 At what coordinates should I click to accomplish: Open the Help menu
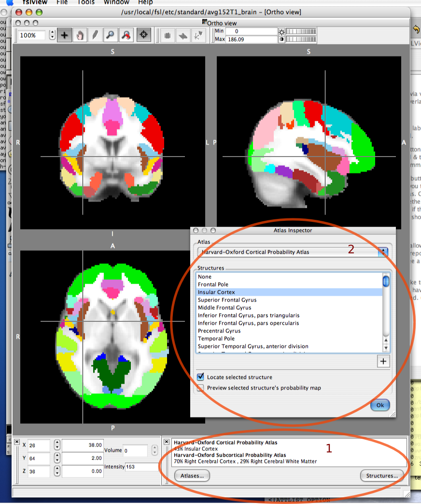click(x=145, y=2)
